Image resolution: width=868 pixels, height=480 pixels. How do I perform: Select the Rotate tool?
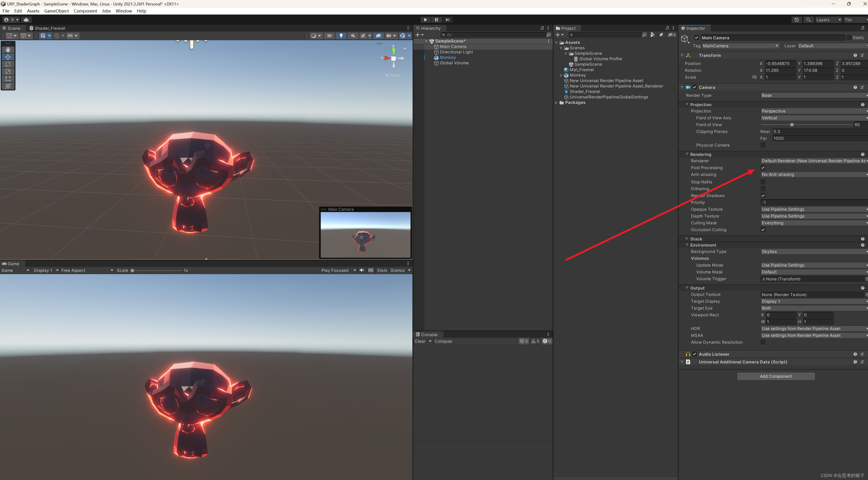coord(8,64)
